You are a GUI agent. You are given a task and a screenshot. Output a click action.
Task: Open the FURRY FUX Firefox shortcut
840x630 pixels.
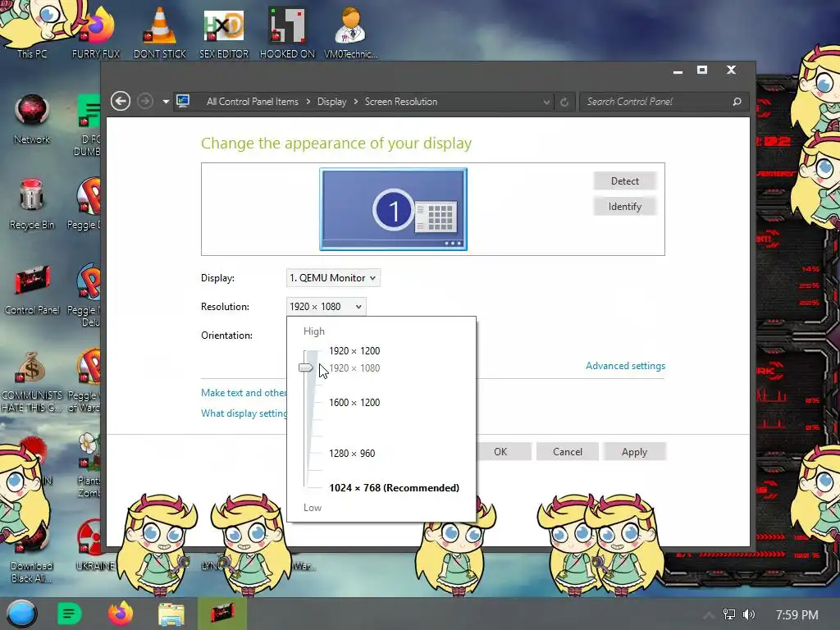(x=96, y=32)
